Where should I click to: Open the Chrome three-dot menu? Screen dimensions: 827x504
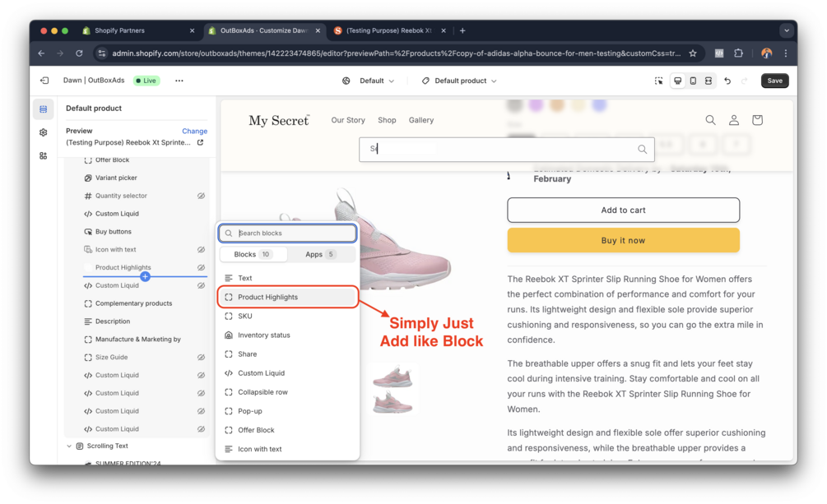click(x=786, y=53)
